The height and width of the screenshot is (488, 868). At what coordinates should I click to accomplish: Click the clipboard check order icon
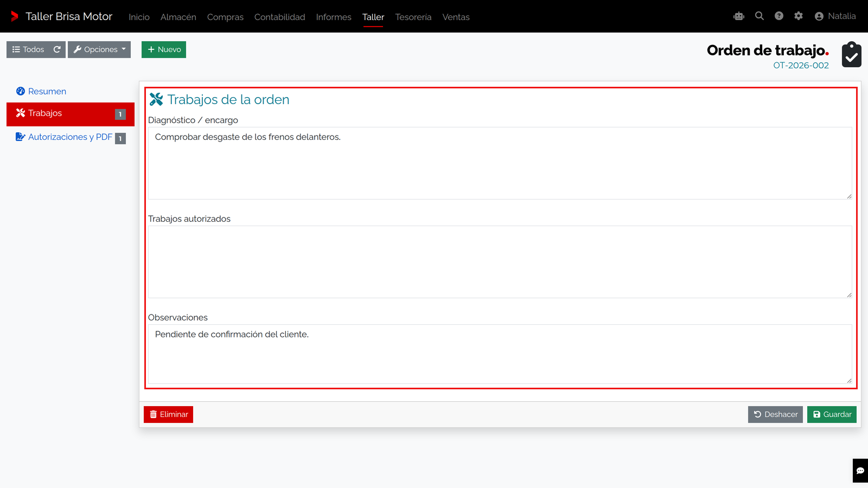[x=852, y=55]
